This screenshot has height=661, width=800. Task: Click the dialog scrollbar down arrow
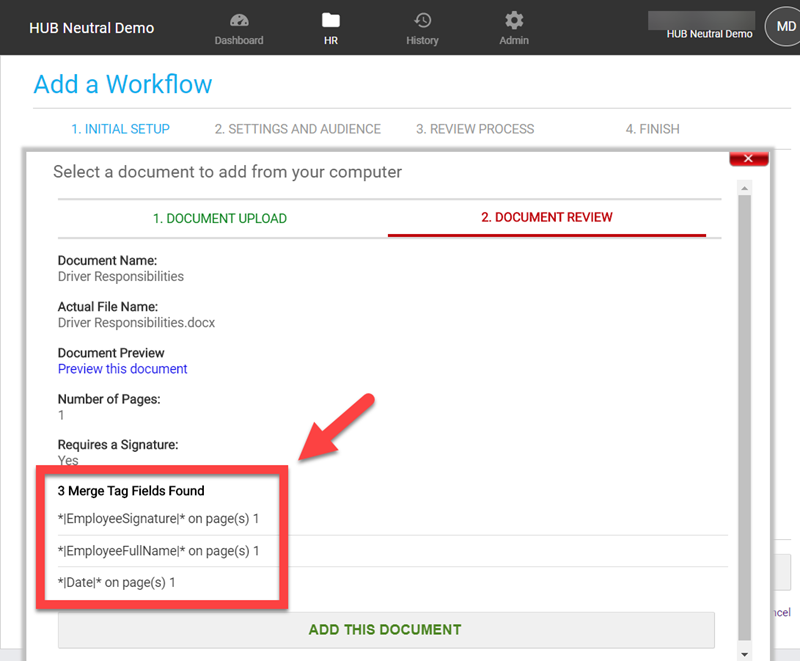[743, 653]
